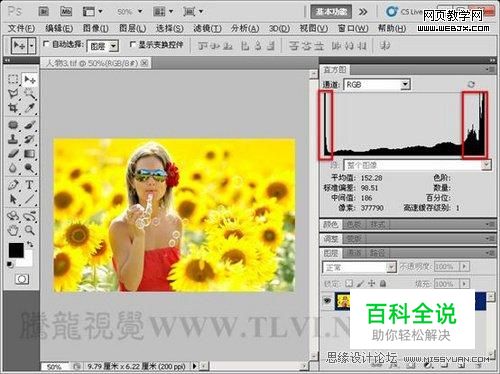Viewport: 500px width, 374px height.
Task: Select the Blur tool
Action: (13, 168)
